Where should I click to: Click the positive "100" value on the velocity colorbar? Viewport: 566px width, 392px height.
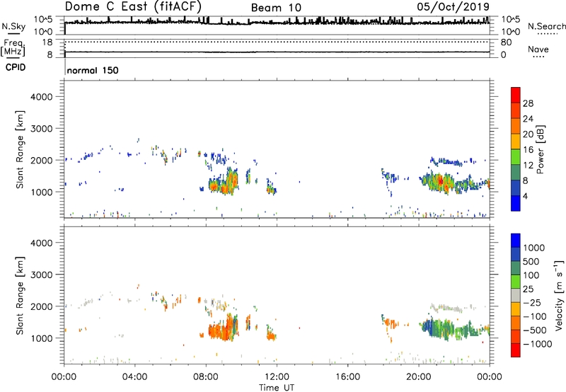click(531, 275)
